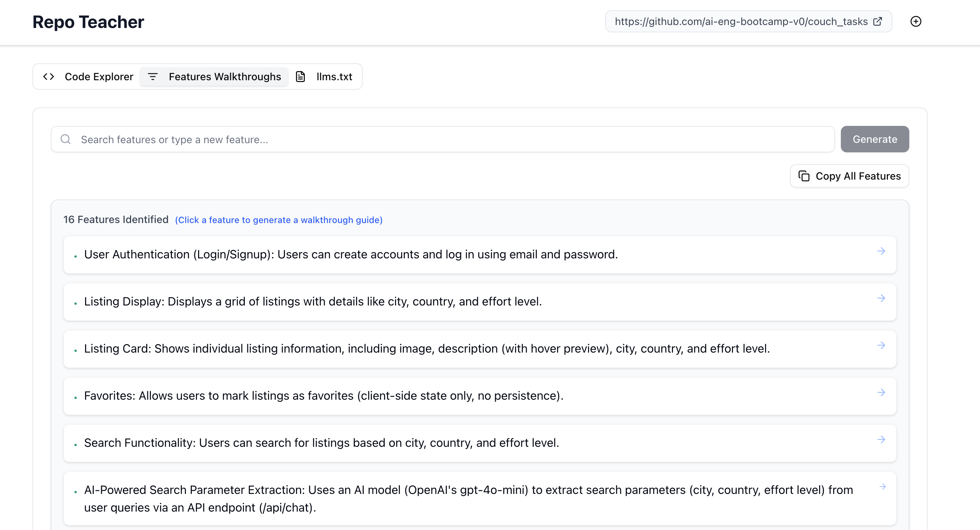This screenshot has width=980, height=530.
Task: Click the code brackets icon for Code Explorer
Action: [49, 77]
